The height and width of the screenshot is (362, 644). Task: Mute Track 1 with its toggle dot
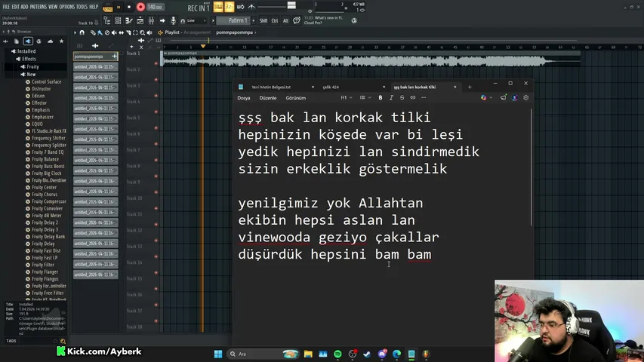click(x=156, y=63)
